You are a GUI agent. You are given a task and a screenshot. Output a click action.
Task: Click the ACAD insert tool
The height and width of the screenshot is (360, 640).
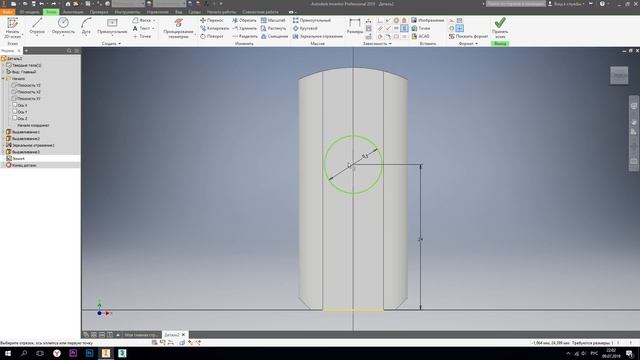(x=420, y=36)
